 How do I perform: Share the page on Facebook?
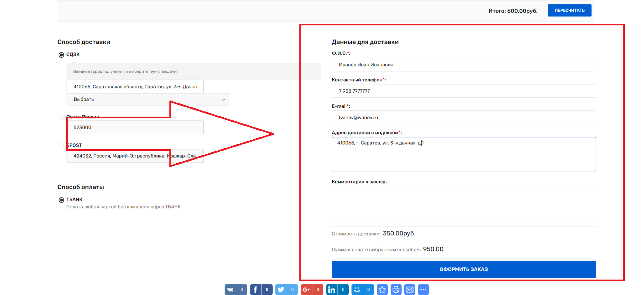(256, 290)
